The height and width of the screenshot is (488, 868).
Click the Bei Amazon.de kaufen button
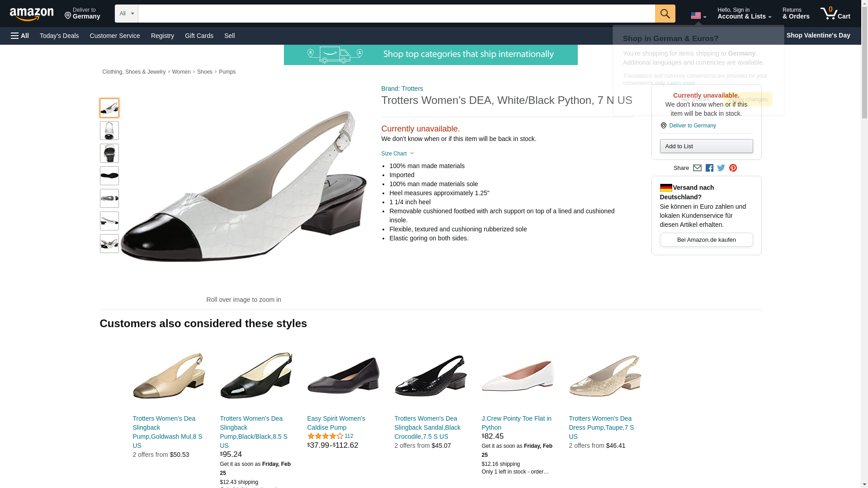706,240
